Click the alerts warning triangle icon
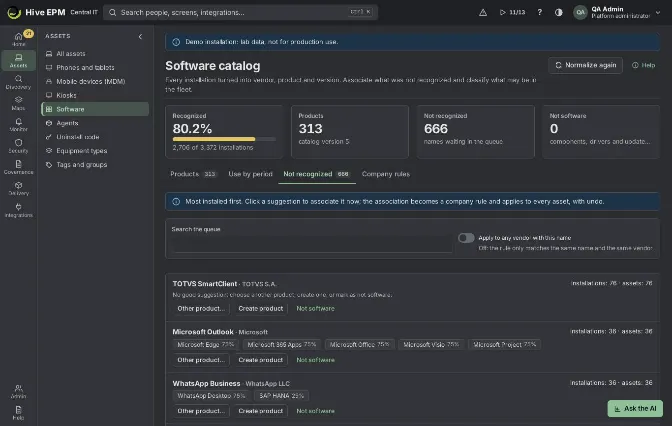Image resolution: width=672 pixels, height=426 pixels. click(483, 12)
